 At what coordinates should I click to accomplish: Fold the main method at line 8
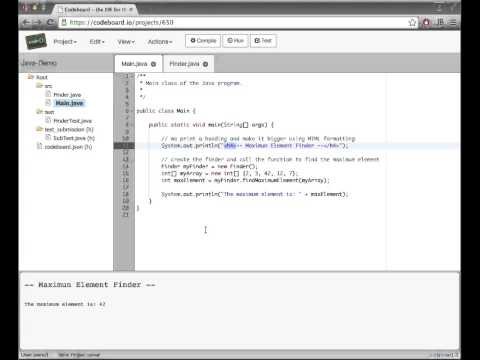point(132,125)
